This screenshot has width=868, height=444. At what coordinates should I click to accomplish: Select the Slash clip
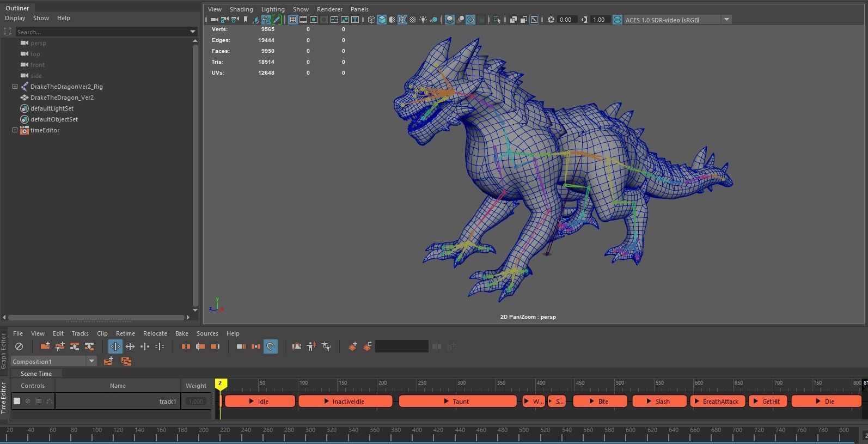659,402
